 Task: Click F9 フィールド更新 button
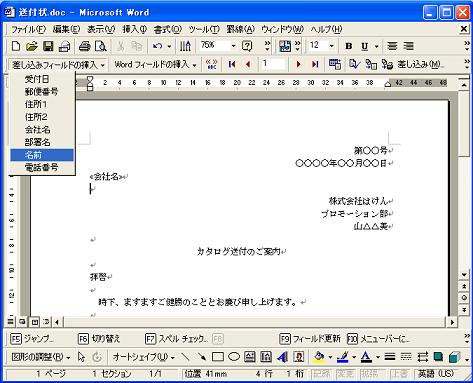(x=310, y=339)
